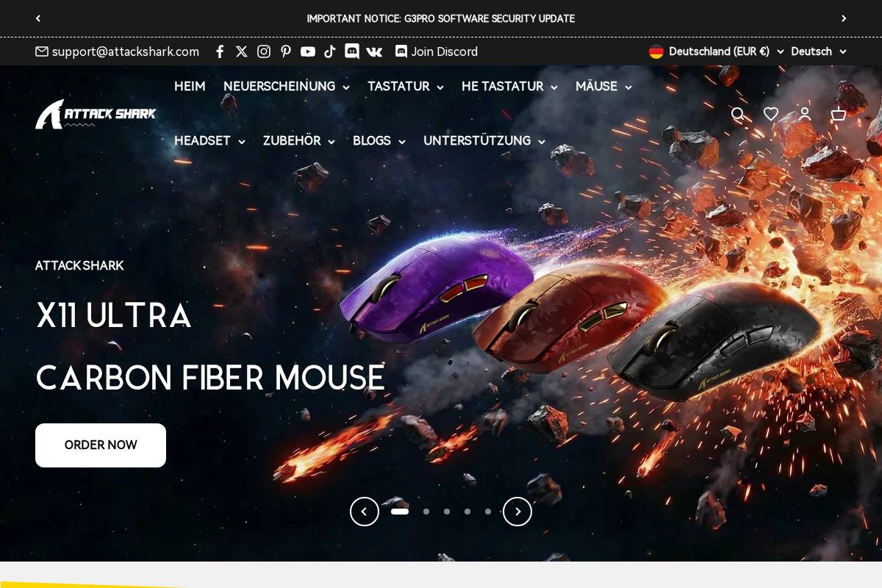Image resolution: width=882 pixels, height=588 pixels.
Task: Open the search magnifier icon
Action: tap(738, 114)
